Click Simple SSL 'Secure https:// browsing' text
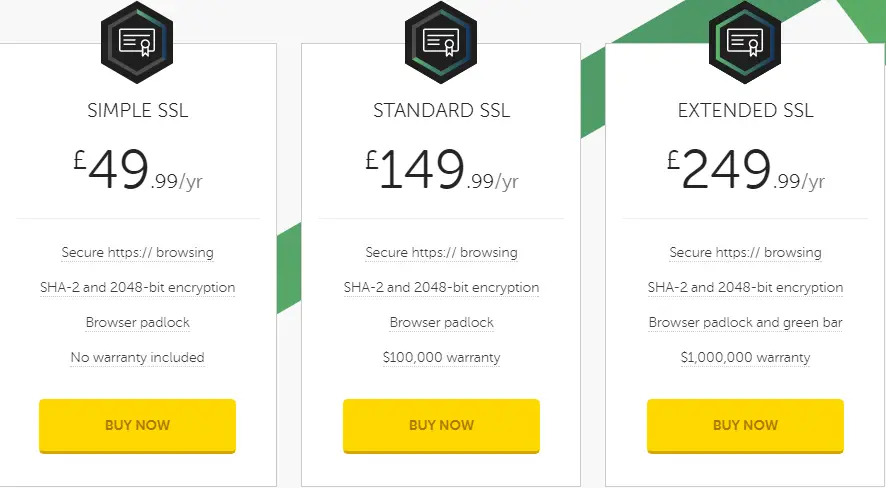Image resolution: width=886 pixels, height=488 pixels. [x=137, y=252]
